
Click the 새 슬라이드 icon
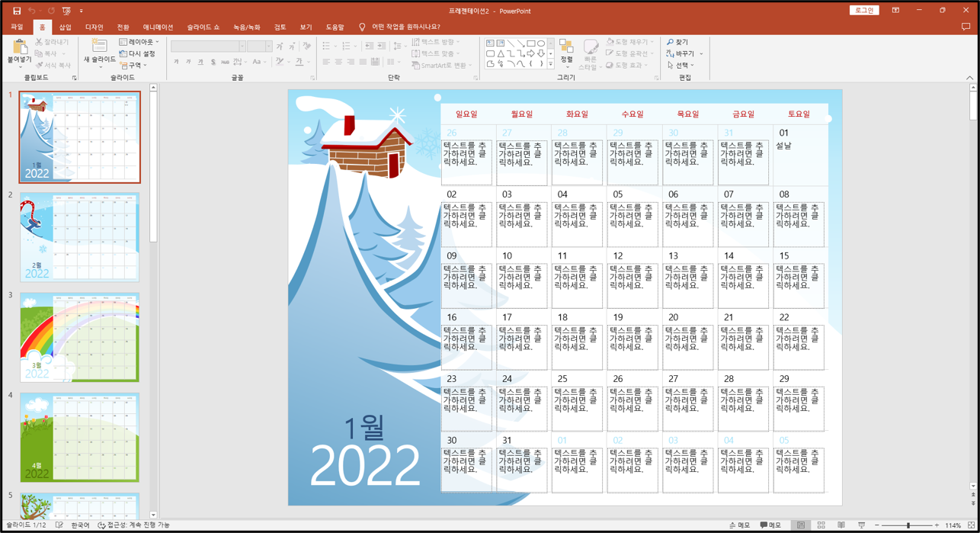(x=99, y=46)
